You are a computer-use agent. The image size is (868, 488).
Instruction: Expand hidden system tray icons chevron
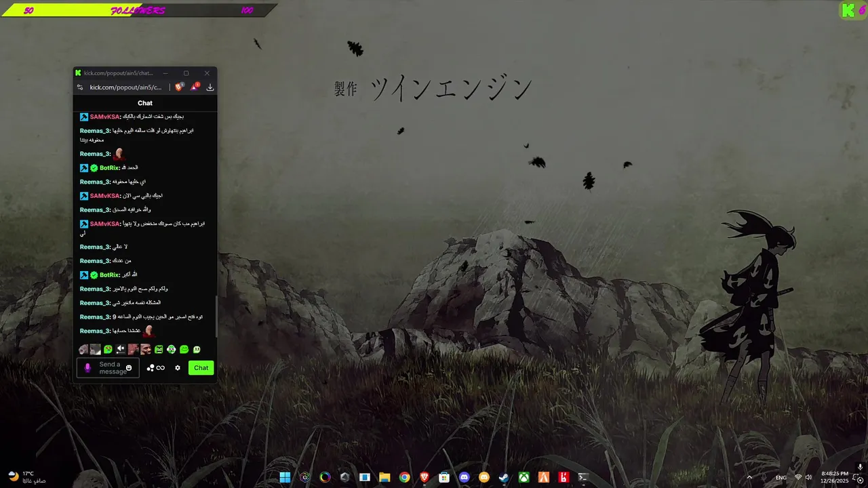749,477
